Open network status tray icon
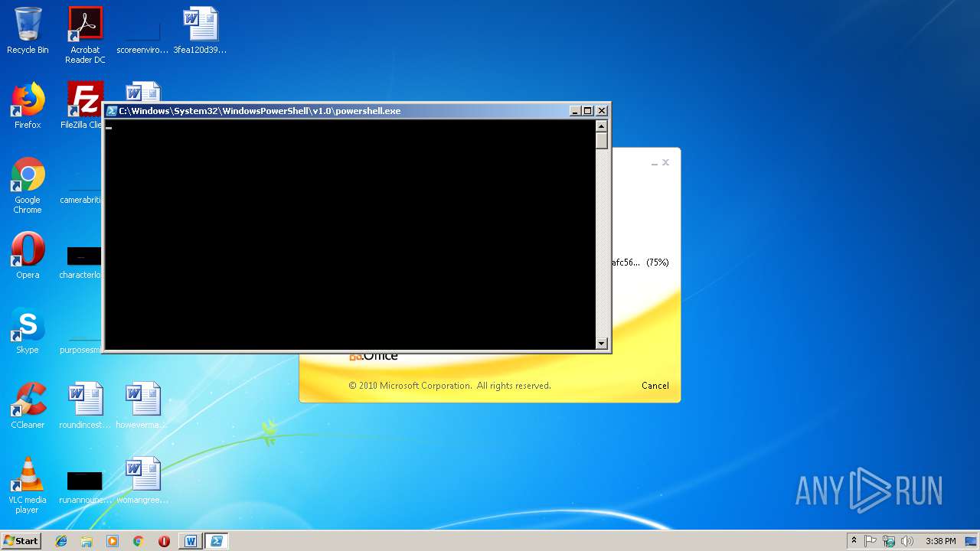This screenshot has height=551, width=980. pos(889,541)
